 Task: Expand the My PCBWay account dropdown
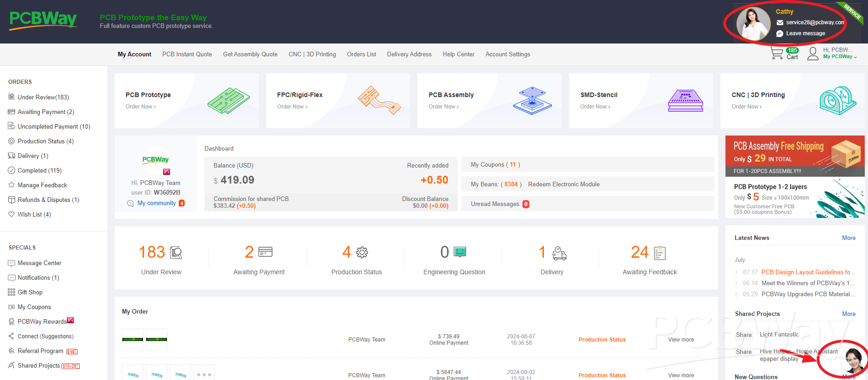840,57
